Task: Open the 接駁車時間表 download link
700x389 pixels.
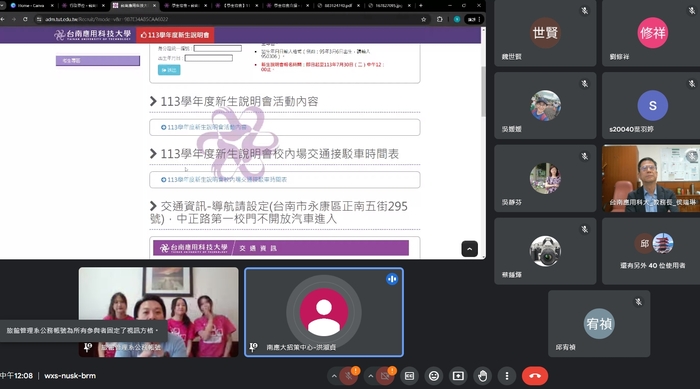Action: tap(224, 180)
